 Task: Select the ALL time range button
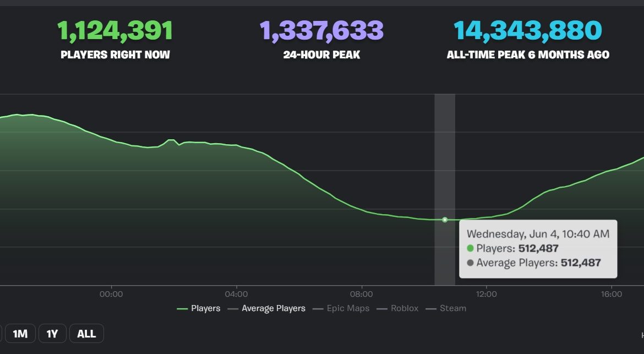click(86, 334)
